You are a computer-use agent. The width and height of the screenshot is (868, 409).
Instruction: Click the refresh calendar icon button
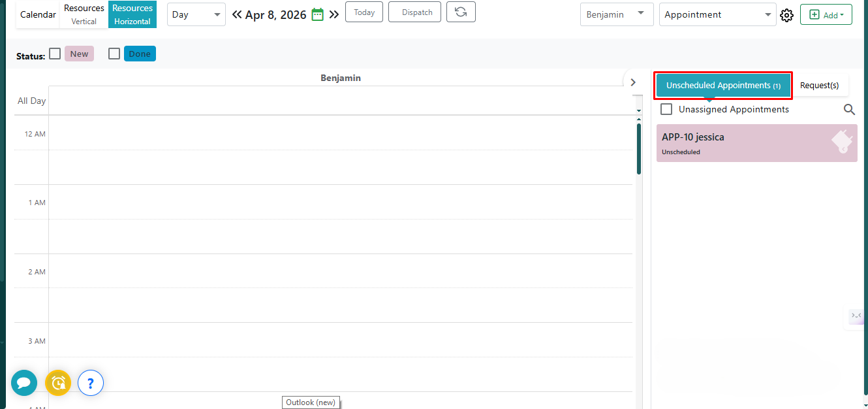461,12
